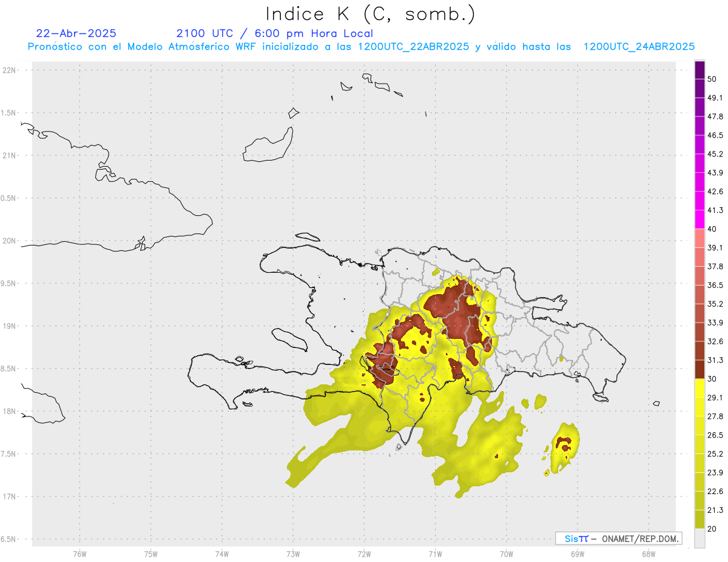Screen dimensions: 728x562
Task: Click the '27.8' colorbar label
Action: pos(715,416)
